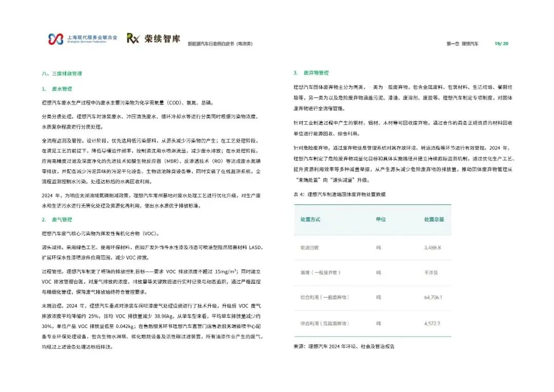The height and width of the screenshot is (392, 554).
Task: Click the paragraph starting '分类分质处理'
Action: 151,122
